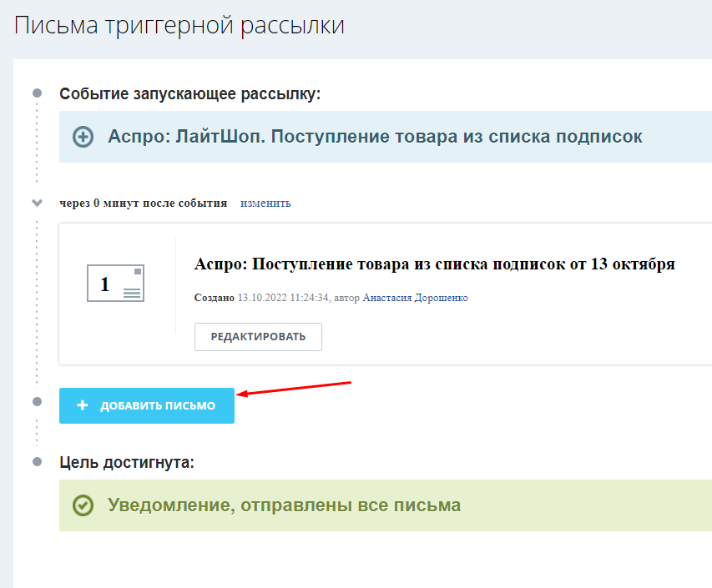Click the heading 'Письма триггерной рассылки'
The width and height of the screenshot is (712, 588).
179,25
